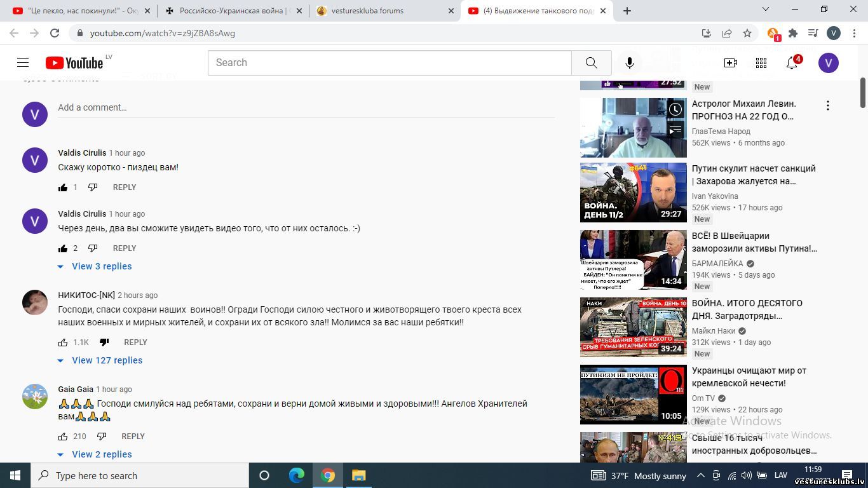The width and height of the screenshot is (868, 488).
Task: Open the YouTube apps grid
Action: pyautogui.click(x=761, y=63)
